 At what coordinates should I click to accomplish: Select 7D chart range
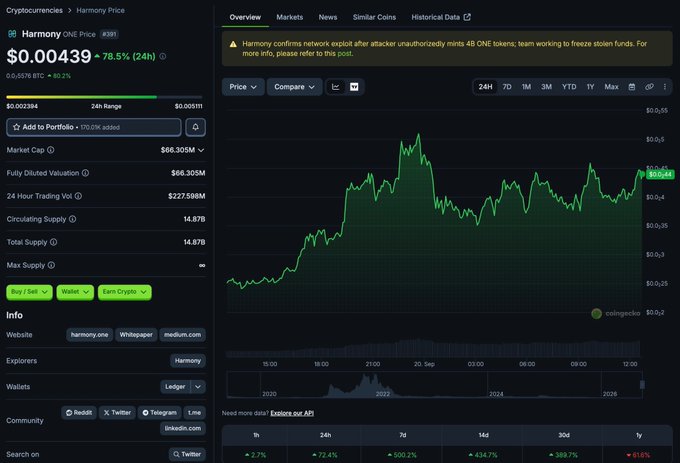coord(507,87)
